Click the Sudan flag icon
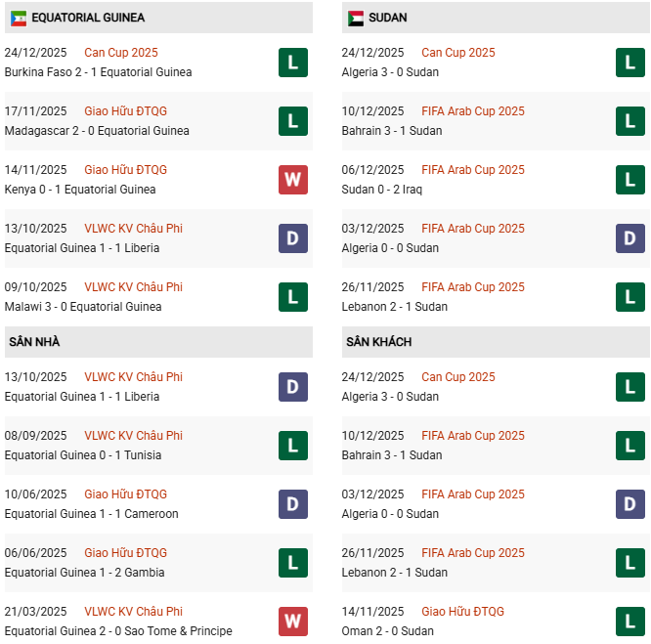The height and width of the screenshot is (644, 651). click(x=356, y=18)
